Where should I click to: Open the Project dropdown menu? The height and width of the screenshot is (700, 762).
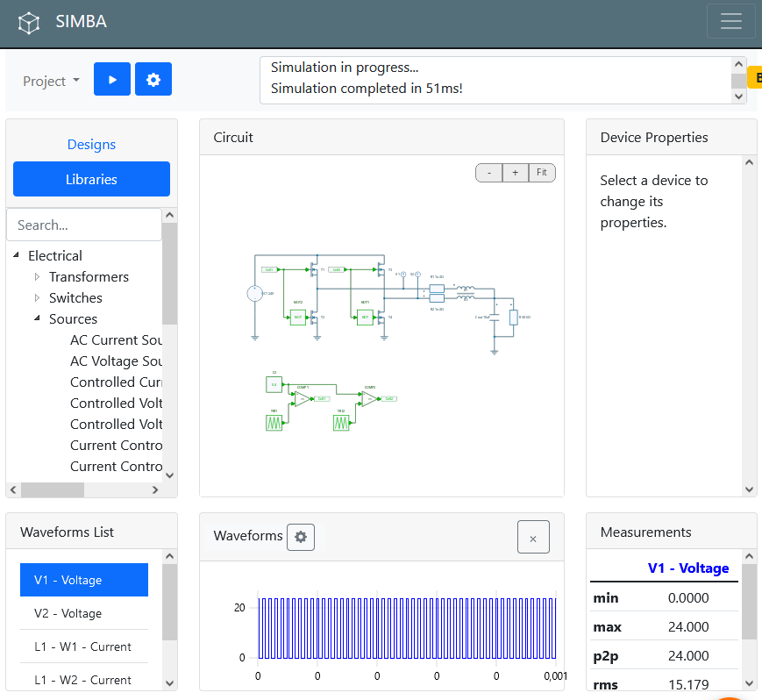[51, 81]
